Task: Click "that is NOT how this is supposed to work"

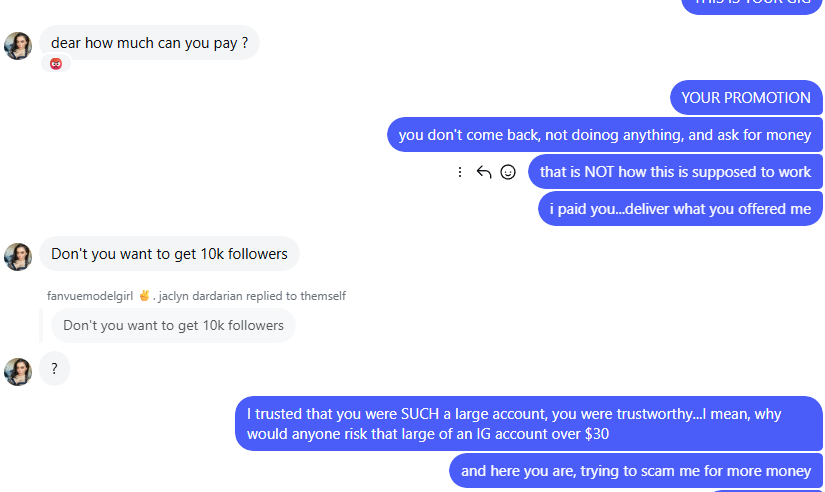Action: (x=675, y=172)
